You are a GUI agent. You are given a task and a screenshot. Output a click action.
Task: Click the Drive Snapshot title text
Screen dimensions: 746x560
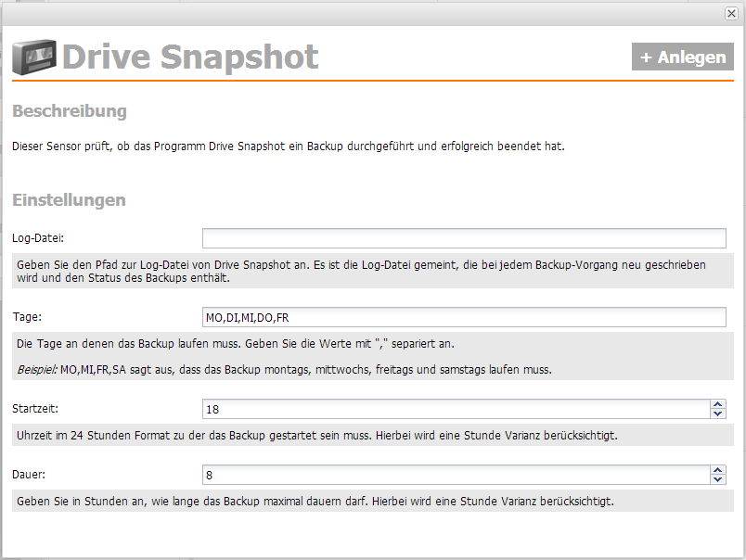click(190, 57)
